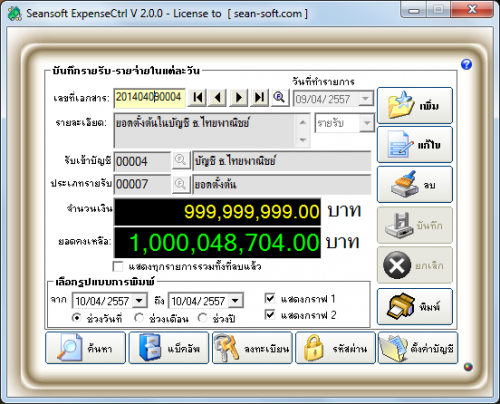
Task: Toggle แสดงกราฟ 2 checkbox
Action: point(270,314)
